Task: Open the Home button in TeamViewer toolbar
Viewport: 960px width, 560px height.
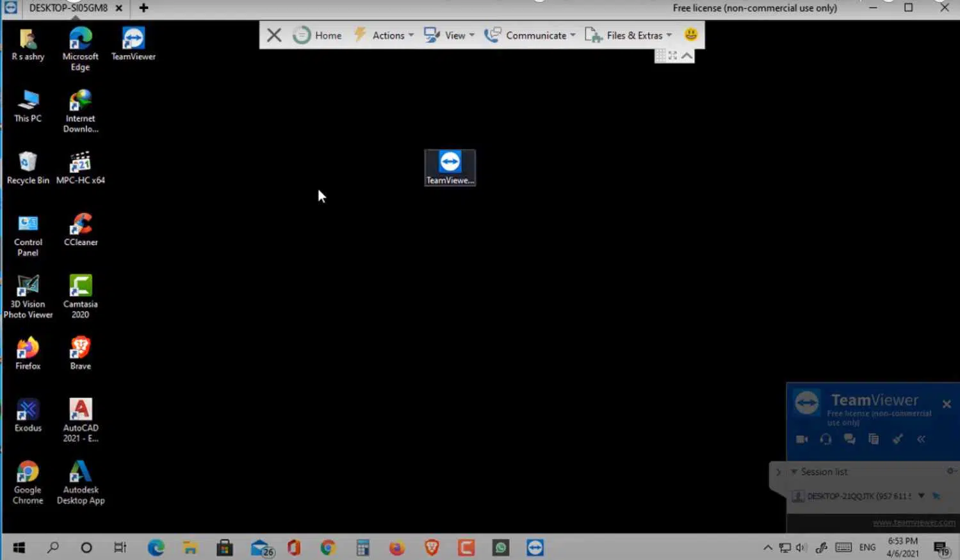Action: coord(318,35)
